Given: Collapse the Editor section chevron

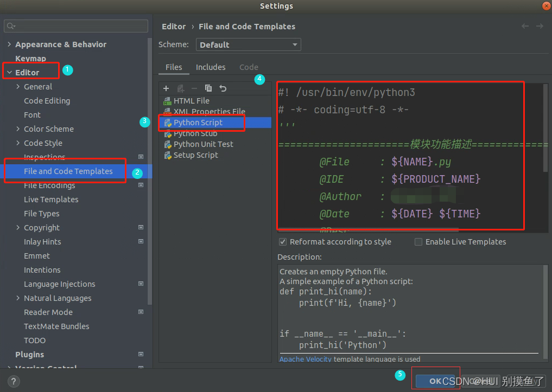Looking at the screenshot, I should click(10, 73).
